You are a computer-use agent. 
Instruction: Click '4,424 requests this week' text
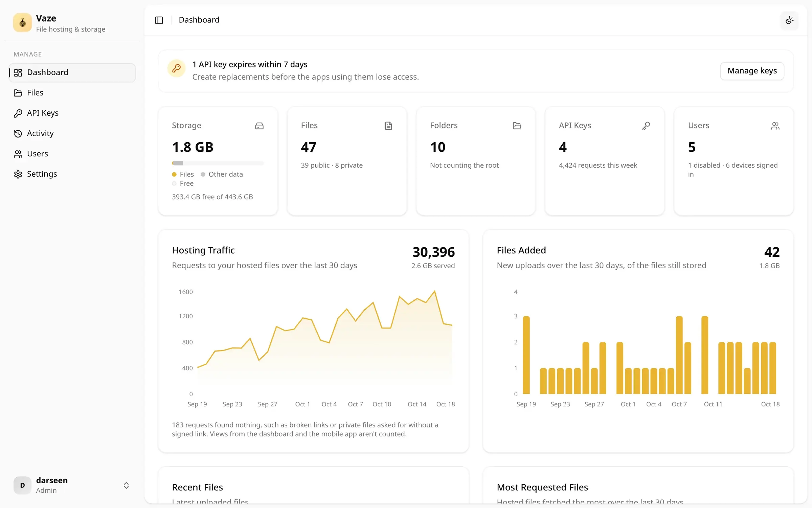598,165
